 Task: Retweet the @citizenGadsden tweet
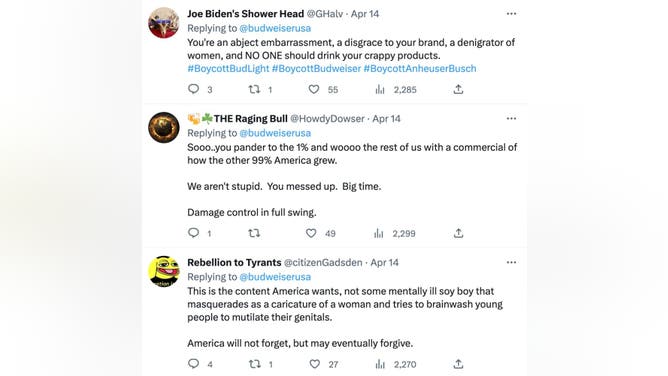click(255, 364)
